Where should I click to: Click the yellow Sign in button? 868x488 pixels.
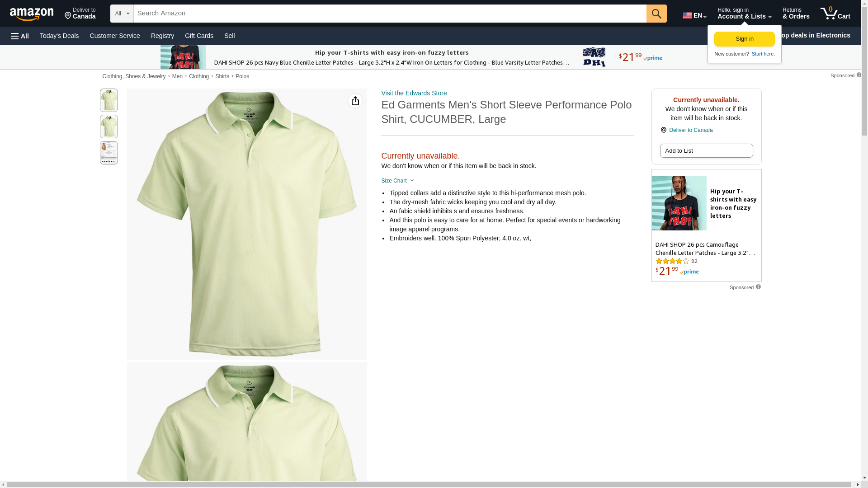coord(745,39)
